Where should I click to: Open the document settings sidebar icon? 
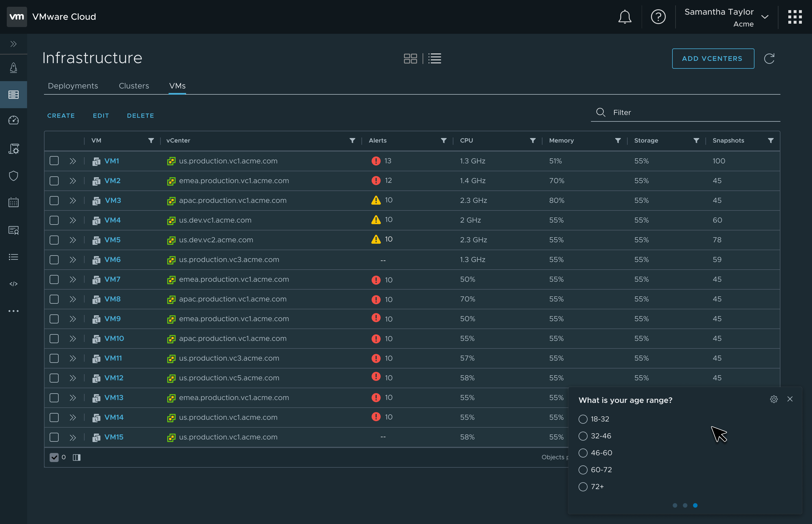(x=14, y=148)
